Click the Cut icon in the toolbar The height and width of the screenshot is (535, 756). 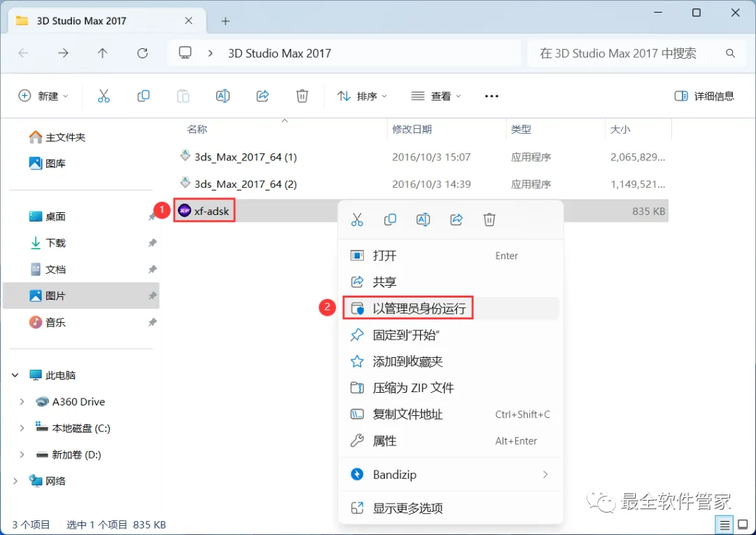[x=104, y=96]
